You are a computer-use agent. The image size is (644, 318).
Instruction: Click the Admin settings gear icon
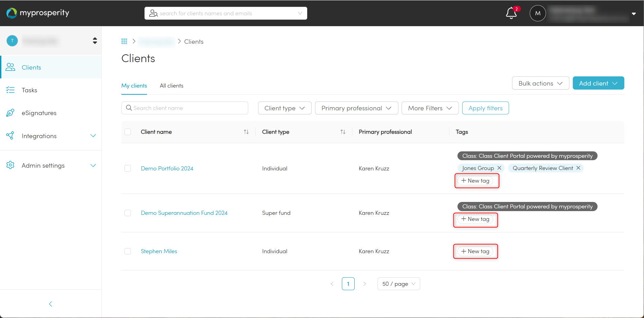pyautogui.click(x=11, y=165)
